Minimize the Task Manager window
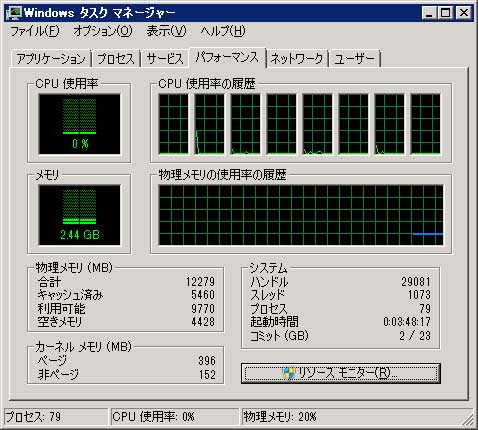 pyautogui.click(x=429, y=13)
